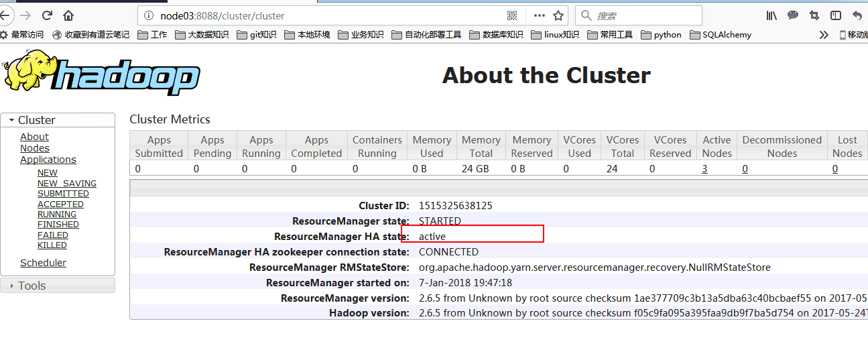Viewport: 868px width, 358px height.
Task: Select the Memory Total value 24 GB
Action: pyautogui.click(x=475, y=169)
